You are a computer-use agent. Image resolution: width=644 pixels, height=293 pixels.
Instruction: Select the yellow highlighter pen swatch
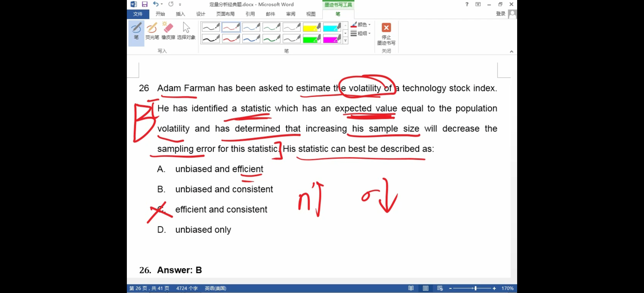(312, 27)
